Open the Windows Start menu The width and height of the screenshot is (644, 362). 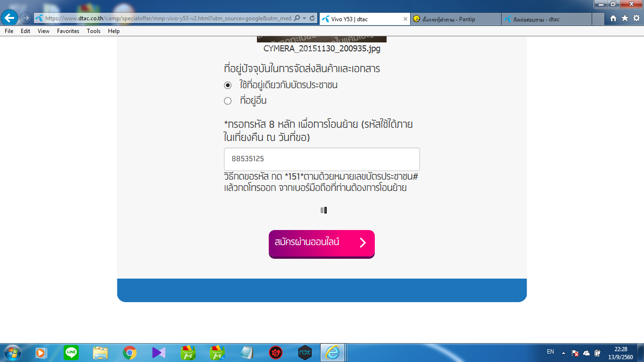point(12,353)
